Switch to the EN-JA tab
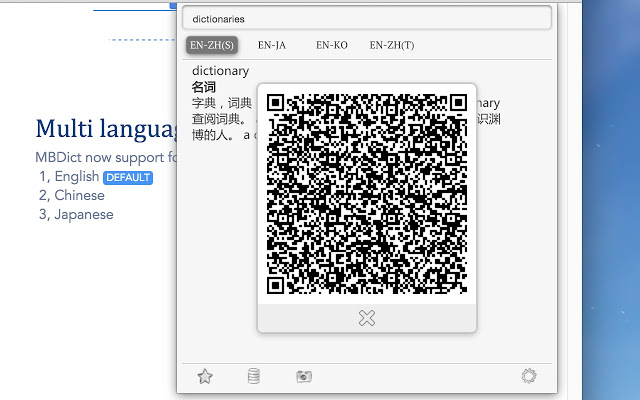 tap(272, 45)
